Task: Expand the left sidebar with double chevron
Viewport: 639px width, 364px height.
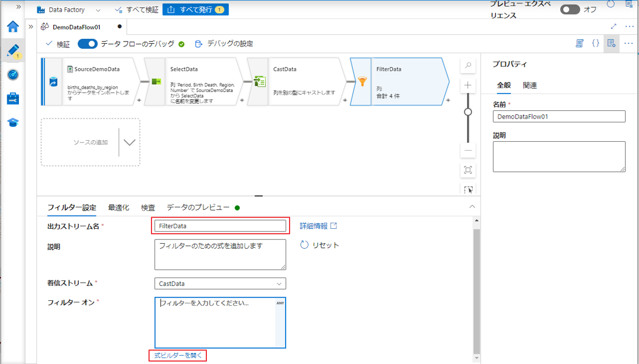Action: pyautogui.click(x=18, y=7)
